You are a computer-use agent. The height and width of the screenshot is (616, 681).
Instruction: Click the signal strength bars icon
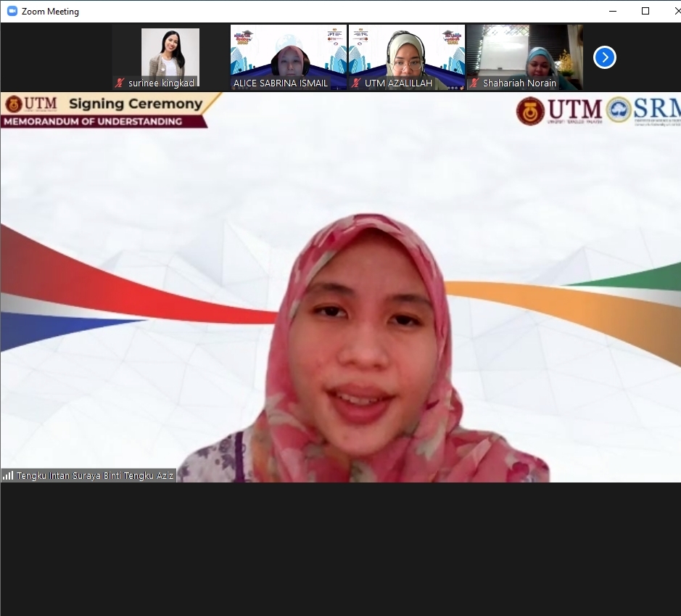point(8,476)
